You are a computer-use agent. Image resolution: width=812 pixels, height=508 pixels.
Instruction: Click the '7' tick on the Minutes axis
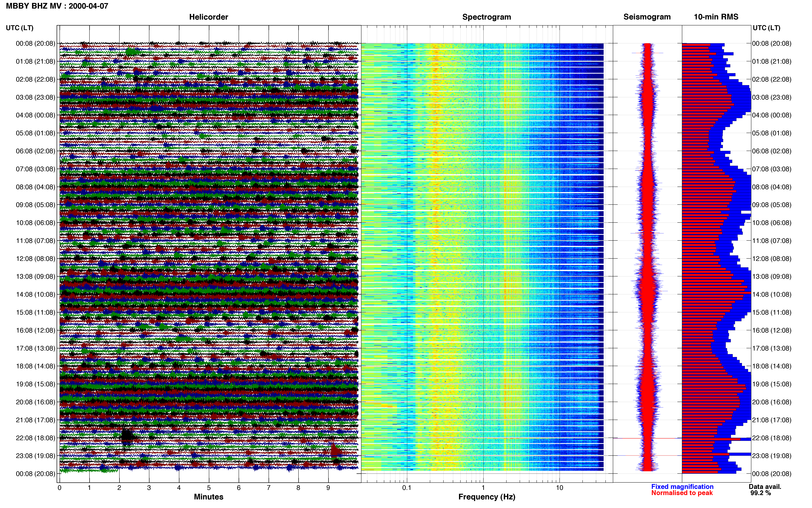tap(269, 488)
